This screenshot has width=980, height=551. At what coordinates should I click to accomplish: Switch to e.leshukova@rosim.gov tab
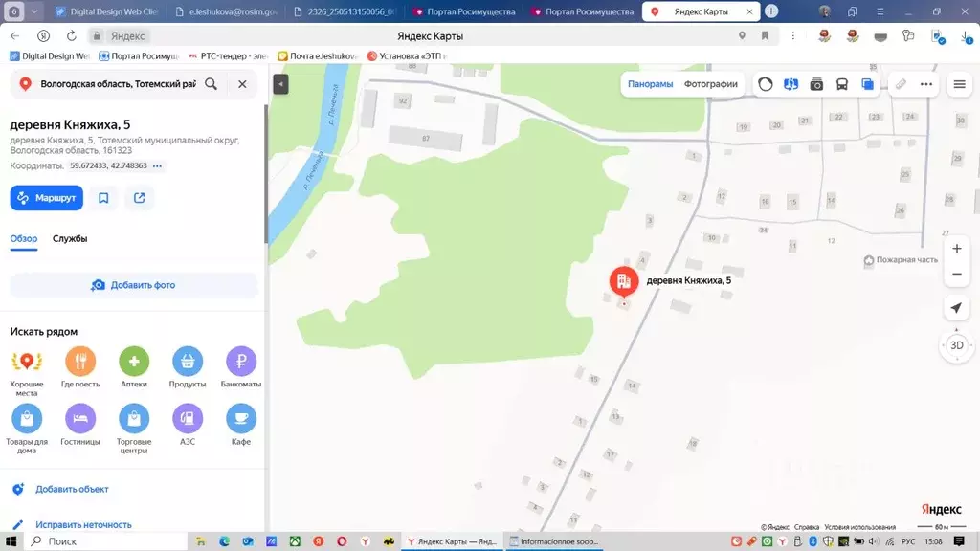point(226,11)
